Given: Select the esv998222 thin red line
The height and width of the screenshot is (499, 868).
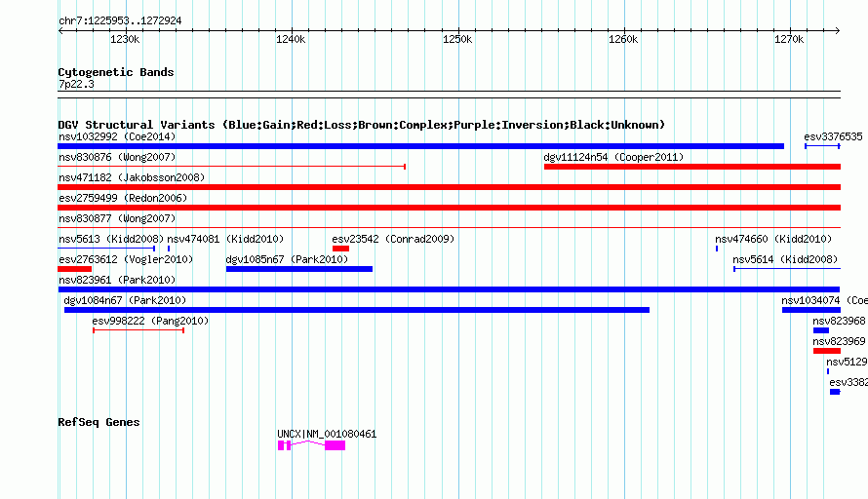Looking at the screenshot, I should coord(138,330).
